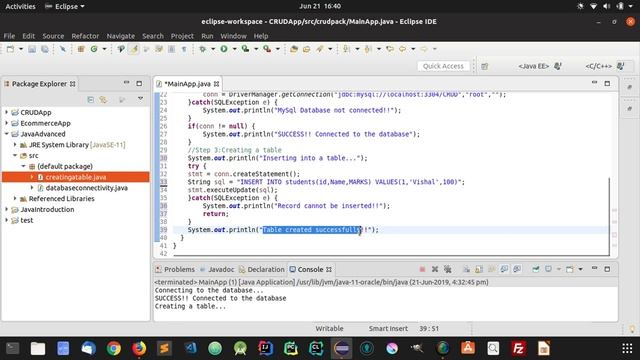The width and height of the screenshot is (640, 360).
Task: Click Remove All Terminated Launches icon
Action: pyautogui.click(x=448, y=269)
